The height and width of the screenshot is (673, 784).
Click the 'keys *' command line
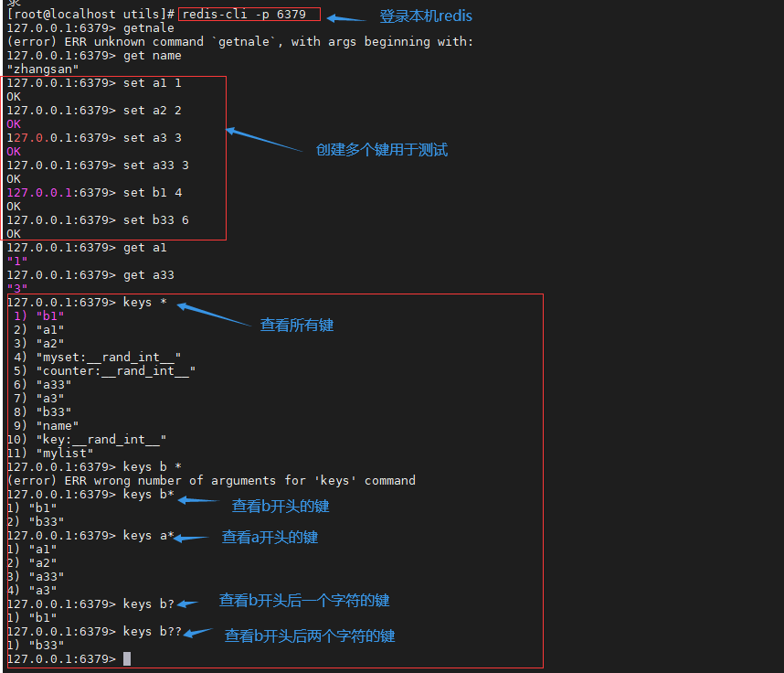pyautogui.click(x=87, y=303)
